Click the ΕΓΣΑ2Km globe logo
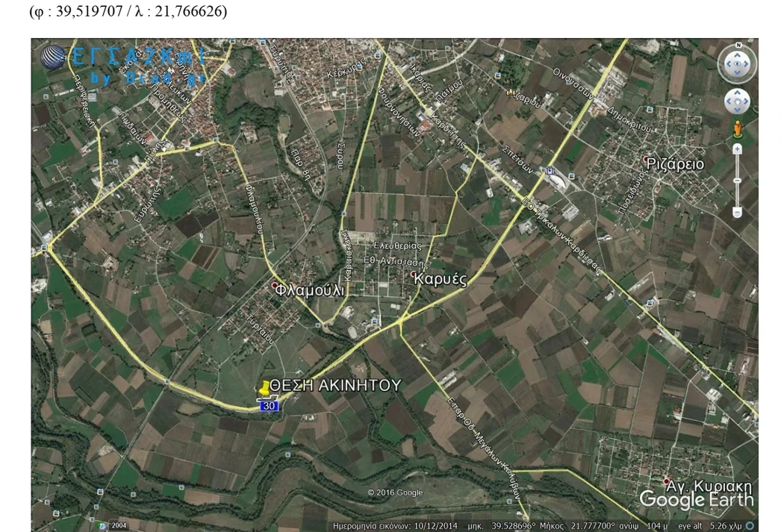This screenshot has height=532, width=784. point(52,57)
